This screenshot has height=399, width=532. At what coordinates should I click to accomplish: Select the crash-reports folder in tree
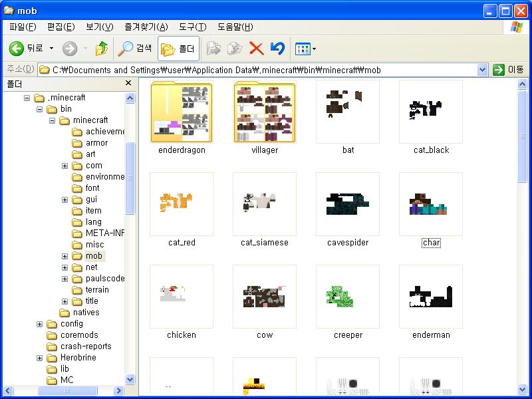point(86,346)
